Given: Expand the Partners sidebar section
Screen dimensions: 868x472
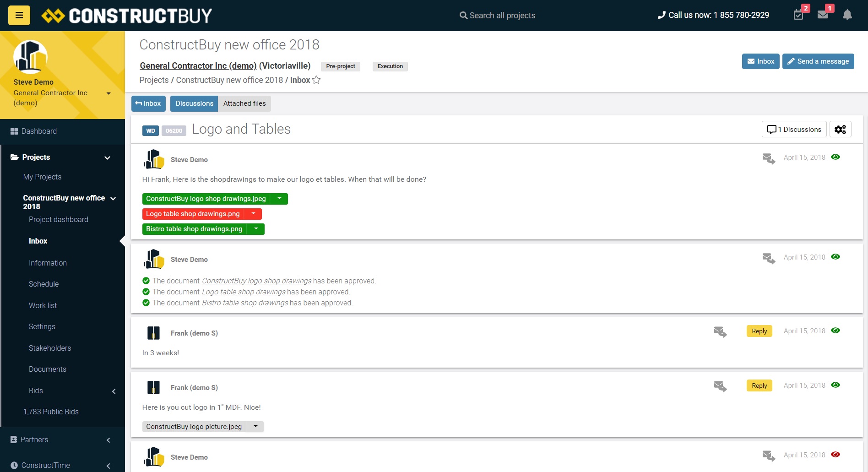Looking at the screenshot, I should tap(108, 440).
